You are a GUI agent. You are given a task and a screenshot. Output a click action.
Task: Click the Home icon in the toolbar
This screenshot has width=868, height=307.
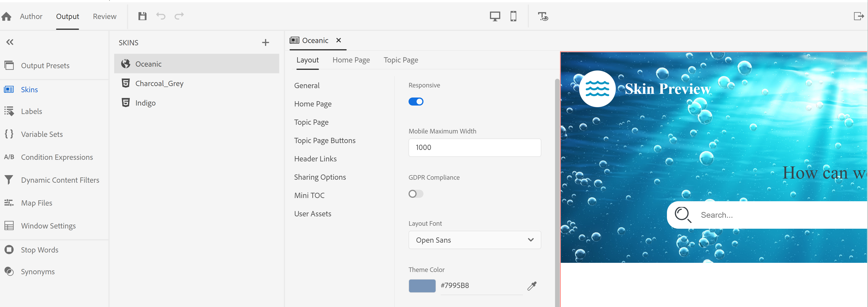(6, 16)
